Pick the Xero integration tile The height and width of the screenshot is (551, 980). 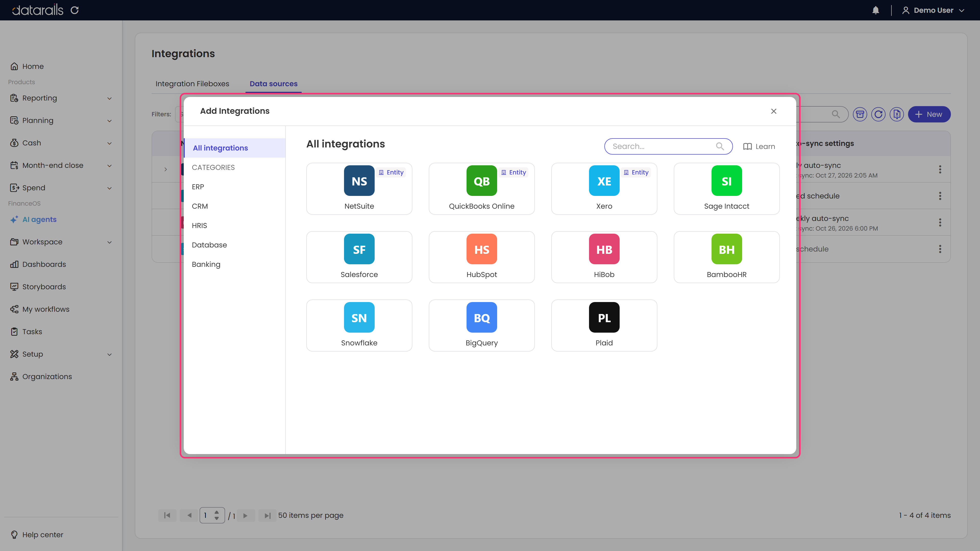[604, 189]
